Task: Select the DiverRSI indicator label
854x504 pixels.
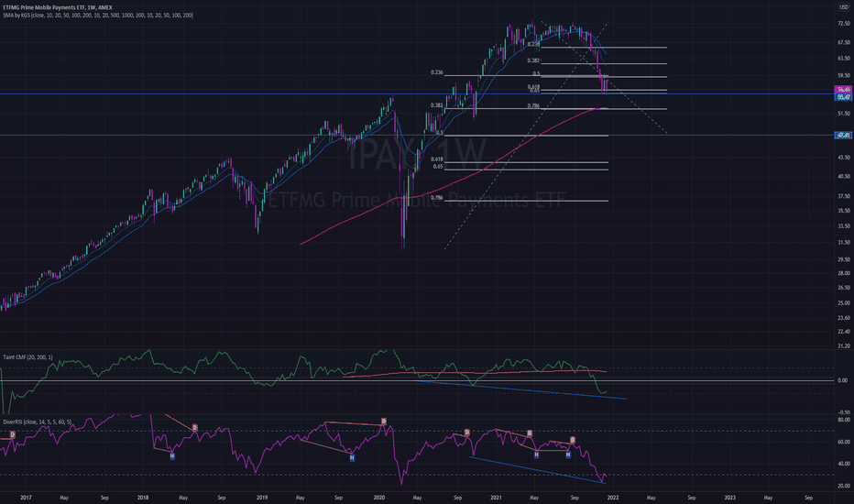Action: (37, 422)
